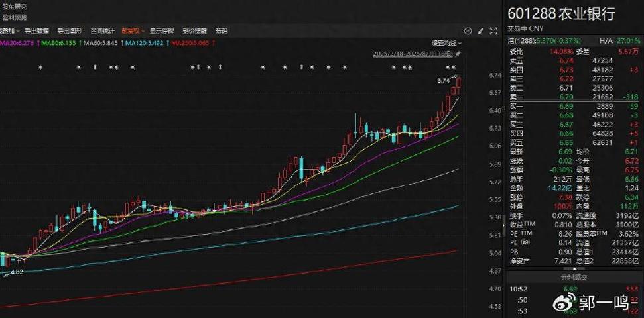Click the circular minus icon in chart toolbar
Viewport: 644px width, 318px height.
[467, 30]
